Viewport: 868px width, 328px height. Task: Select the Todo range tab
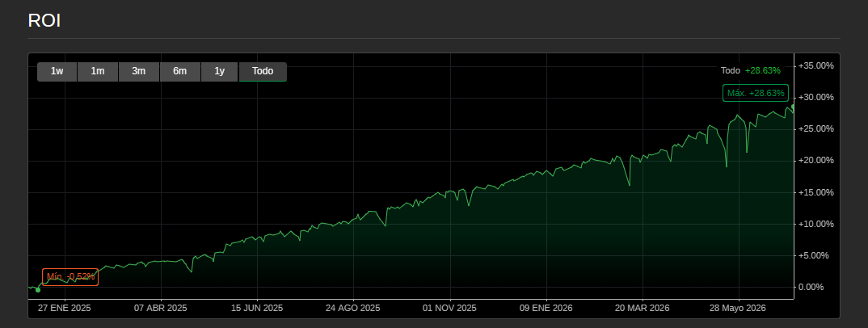click(x=263, y=71)
